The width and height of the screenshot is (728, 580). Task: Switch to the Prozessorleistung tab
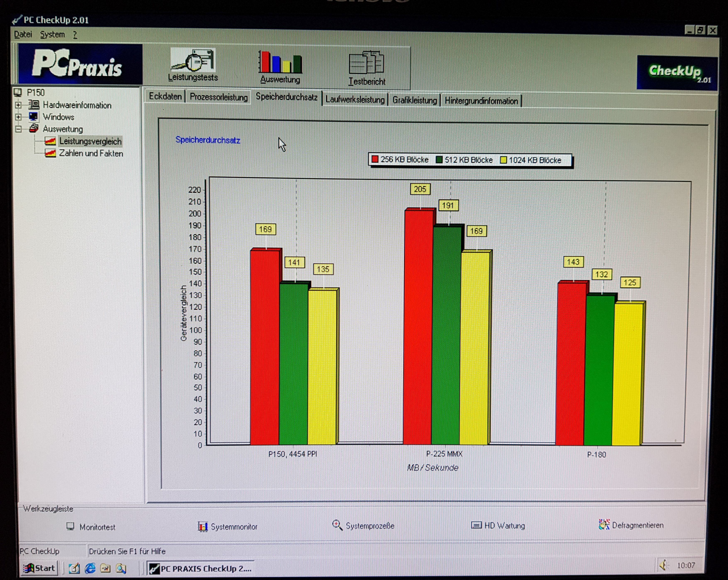pos(219,97)
